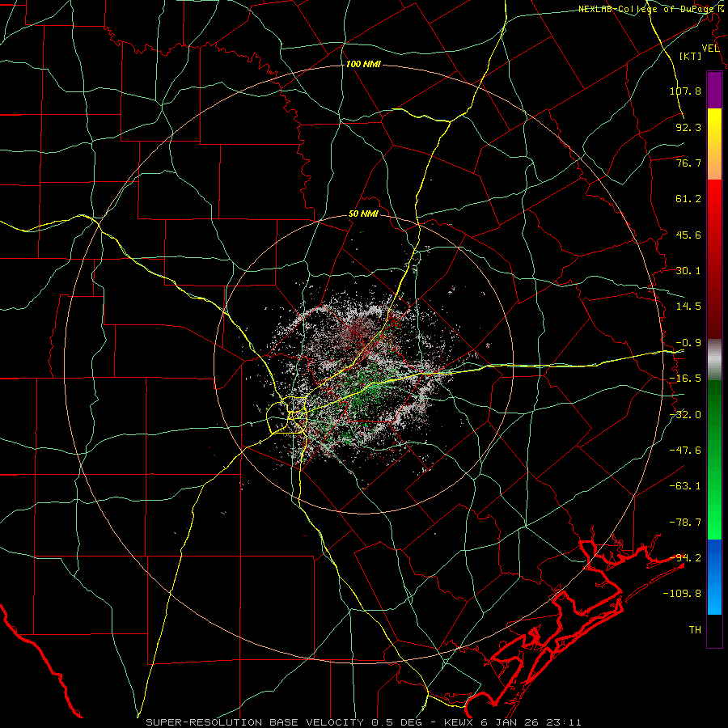Select the 76.7 legend value
728x728 pixels.
click(x=688, y=163)
